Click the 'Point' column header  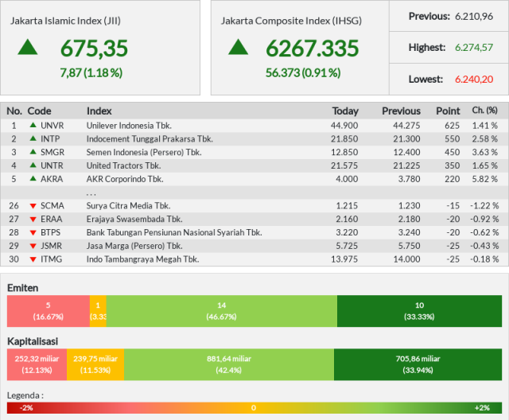click(x=448, y=111)
